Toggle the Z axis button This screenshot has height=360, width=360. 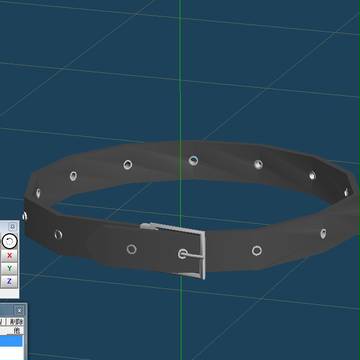click(x=9, y=281)
